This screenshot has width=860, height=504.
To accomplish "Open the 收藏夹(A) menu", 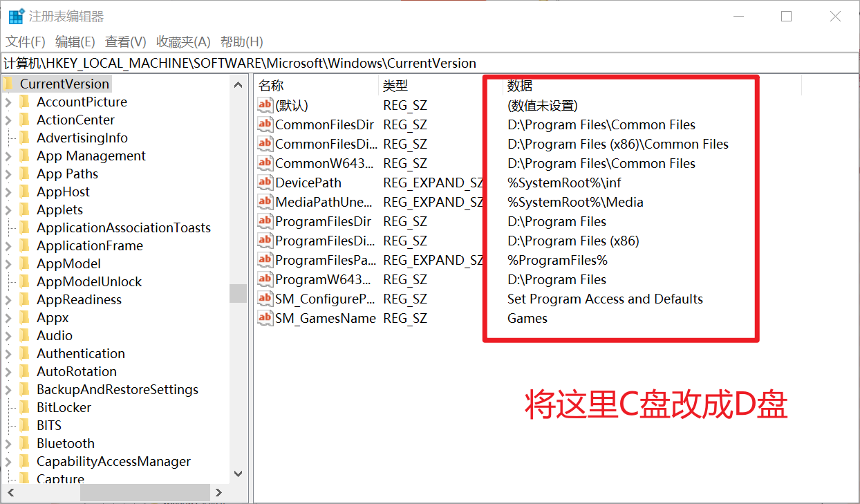I will (183, 41).
